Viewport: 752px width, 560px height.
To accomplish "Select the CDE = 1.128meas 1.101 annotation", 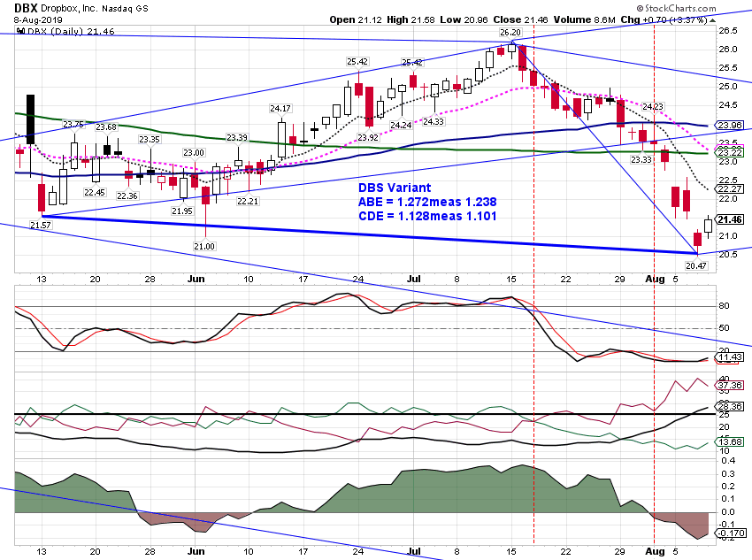I will tap(427, 216).
